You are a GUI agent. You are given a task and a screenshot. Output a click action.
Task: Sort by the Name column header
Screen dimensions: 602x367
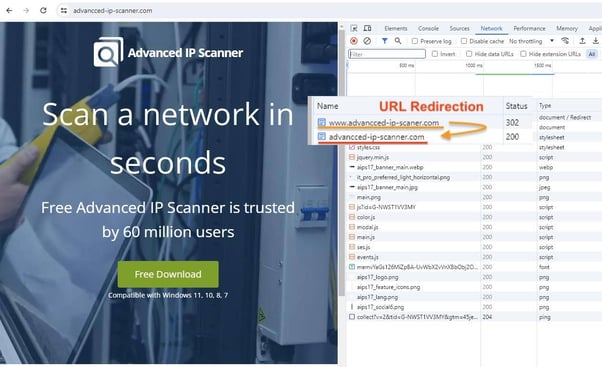pyautogui.click(x=327, y=106)
